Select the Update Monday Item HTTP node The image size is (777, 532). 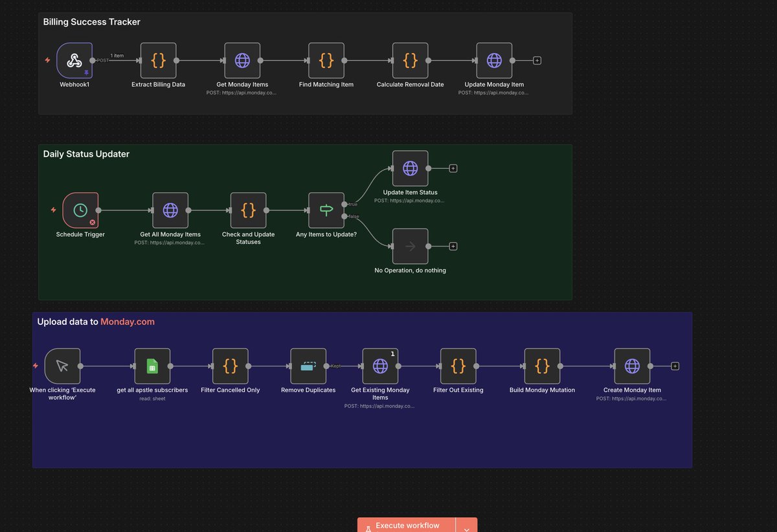coord(494,60)
